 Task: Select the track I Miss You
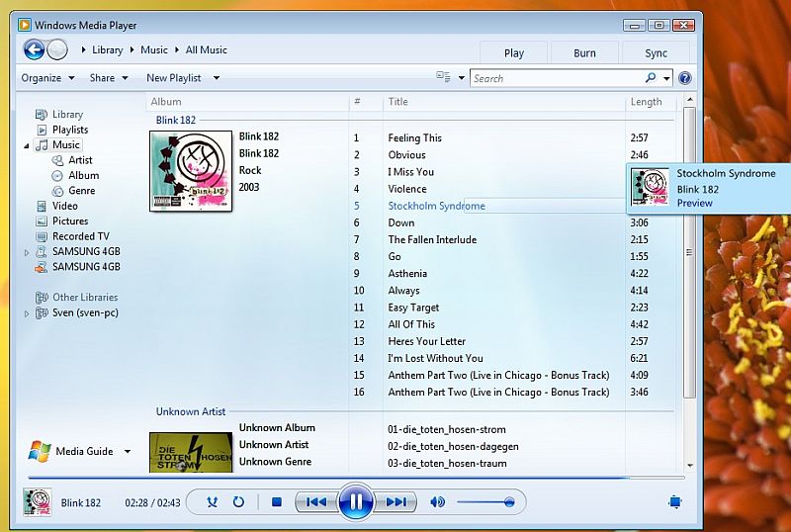point(410,172)
